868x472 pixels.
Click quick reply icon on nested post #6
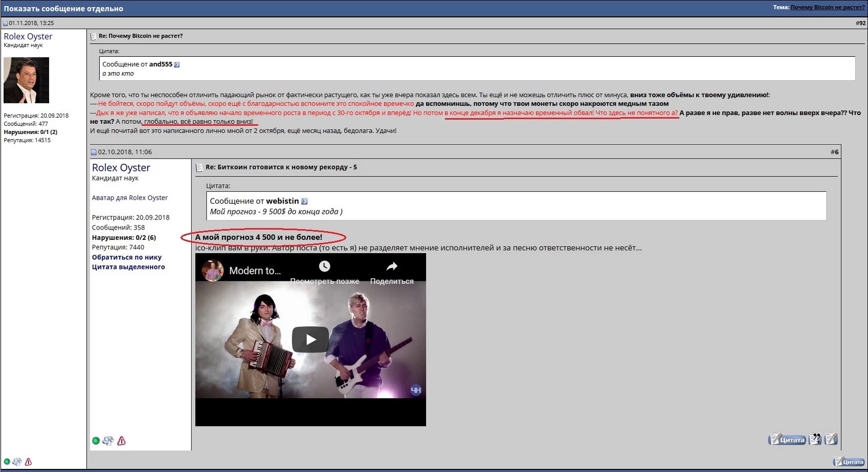[x=831, y=439]
